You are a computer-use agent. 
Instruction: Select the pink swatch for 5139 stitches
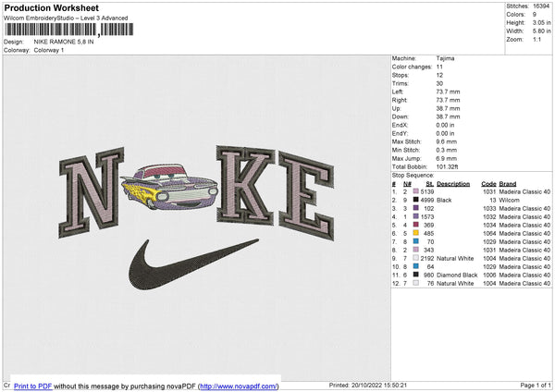tap(416, 191)
